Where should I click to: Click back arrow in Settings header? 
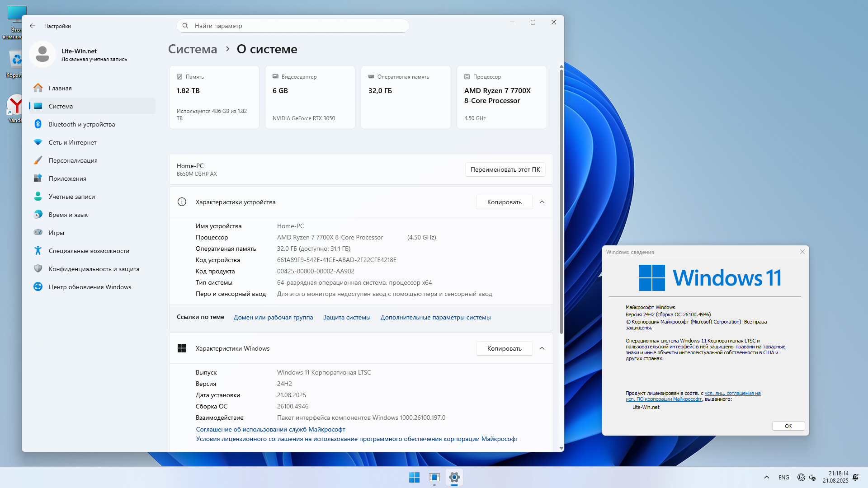[x=33, y=26]
